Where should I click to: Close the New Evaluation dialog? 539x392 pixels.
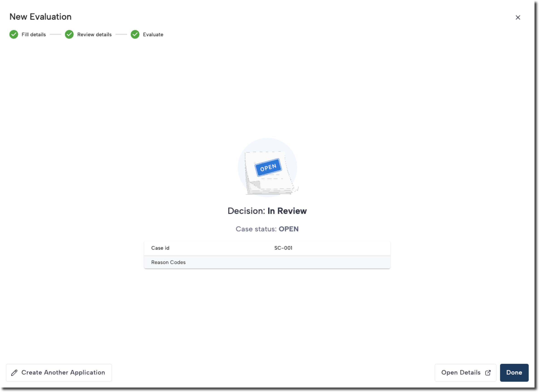click(x=518, y=18)
